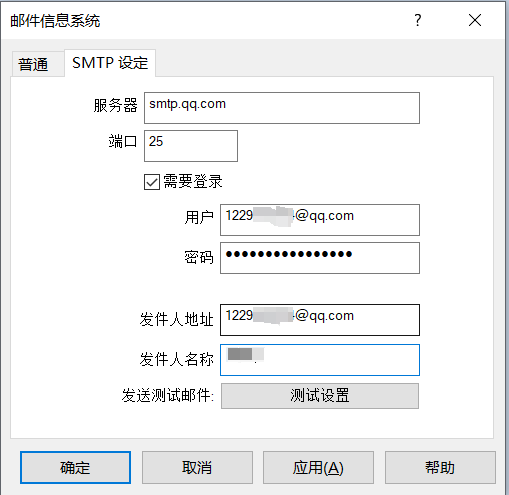The height and width of the screenshot is (495, 509).
Task: Click the 取消 button to cancel
Action: point(197,467)
